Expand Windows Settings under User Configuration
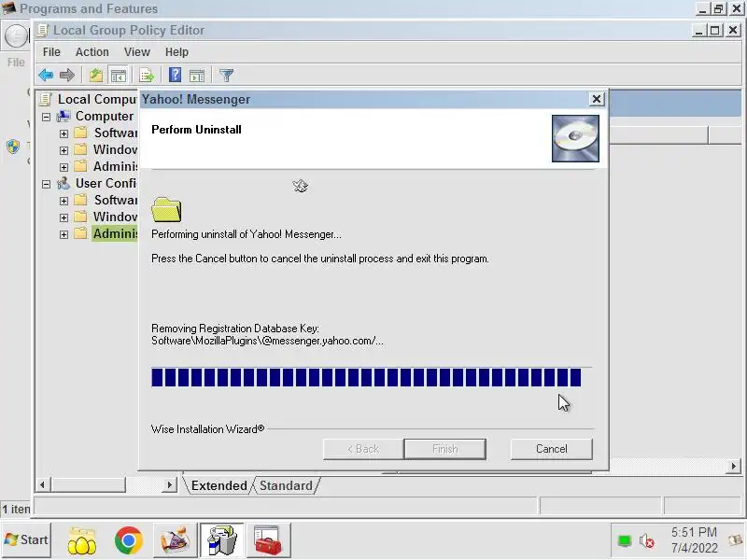Screen dimensions: 747x560 pos(63,217)
